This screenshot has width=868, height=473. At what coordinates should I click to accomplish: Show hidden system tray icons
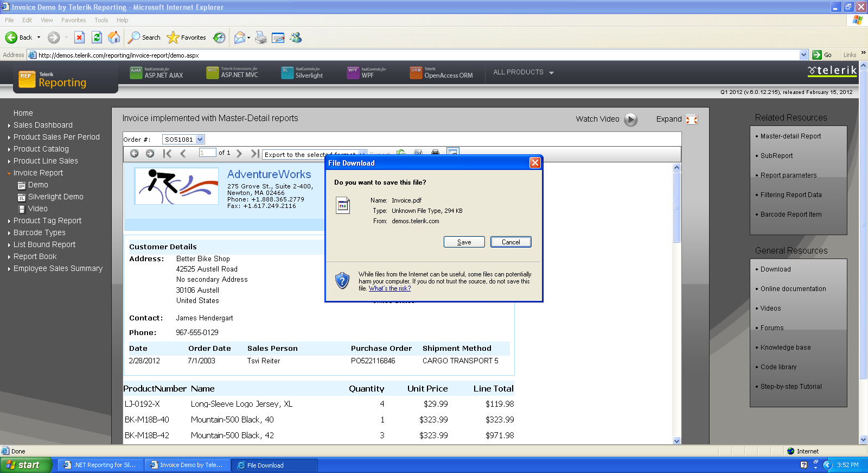pyautogui.click(x=828, y=465)
